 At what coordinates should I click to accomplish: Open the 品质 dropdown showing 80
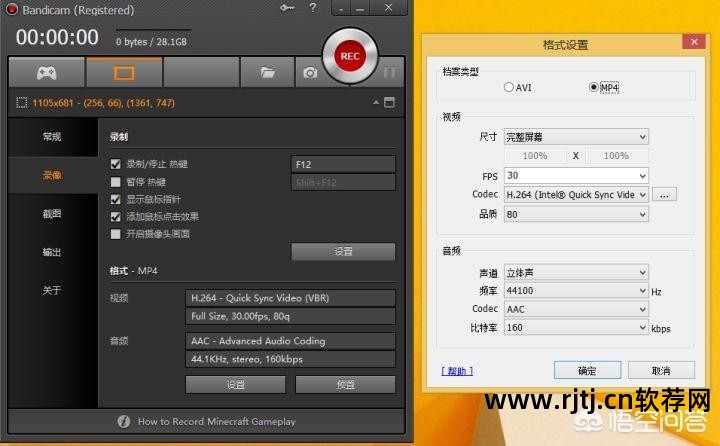pyautogui.click(x=576, y=215)
